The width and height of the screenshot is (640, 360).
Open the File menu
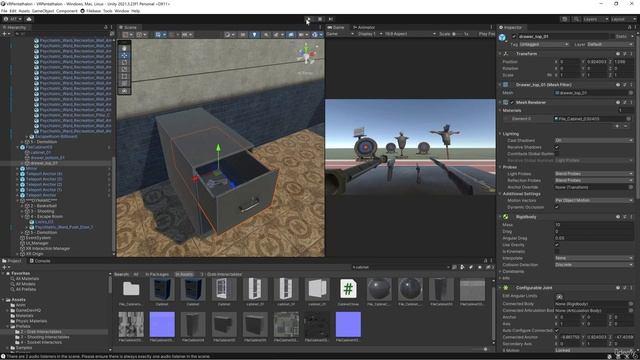click(x=4, y=11)
